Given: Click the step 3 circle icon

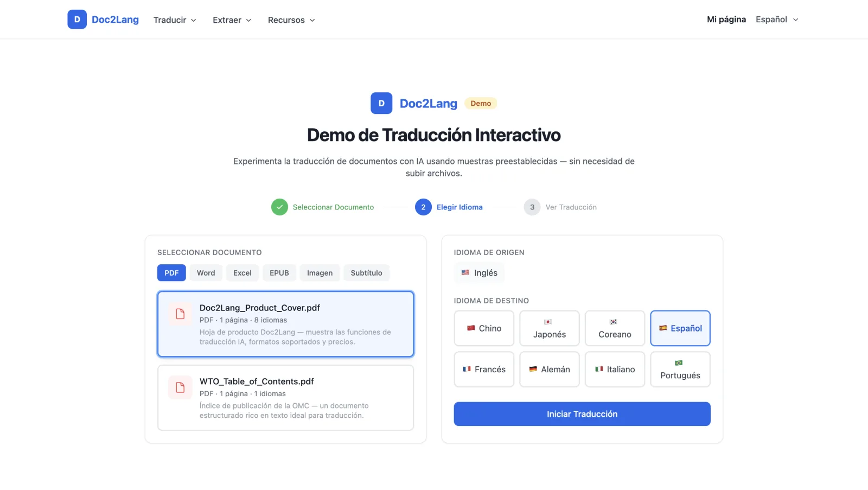Looking at the screenshot, I should (532, 207).
